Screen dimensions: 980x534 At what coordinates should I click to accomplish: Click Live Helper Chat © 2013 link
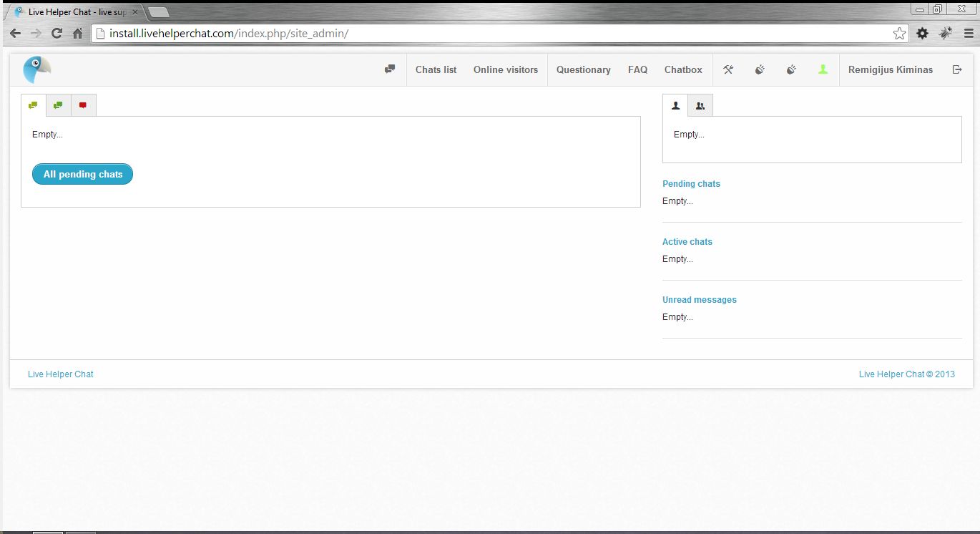(x=906, y=374)
